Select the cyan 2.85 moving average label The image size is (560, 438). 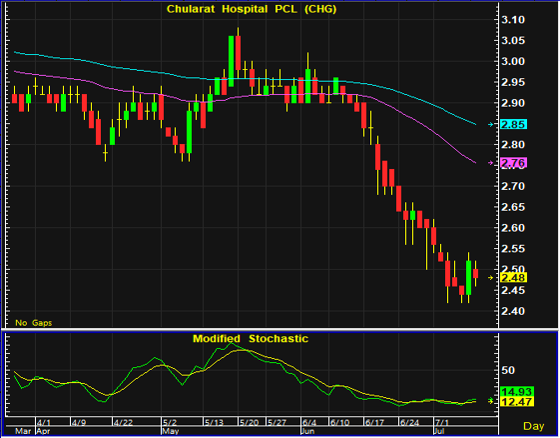coord(514,124)
